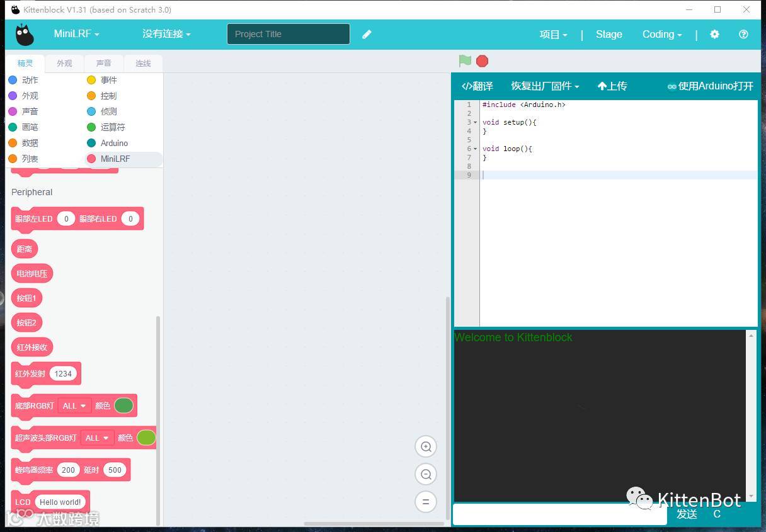Zoom in the workspace
Viewport: 766px width, 532px height.
[x=426, y=447]
